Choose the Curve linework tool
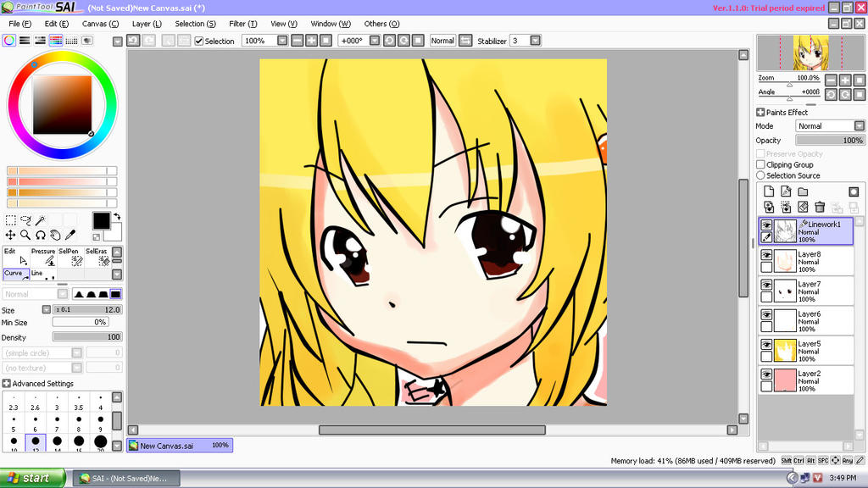The height and width of the screenshot is (488, 868). pyautogui.click(x=16, y=274)
